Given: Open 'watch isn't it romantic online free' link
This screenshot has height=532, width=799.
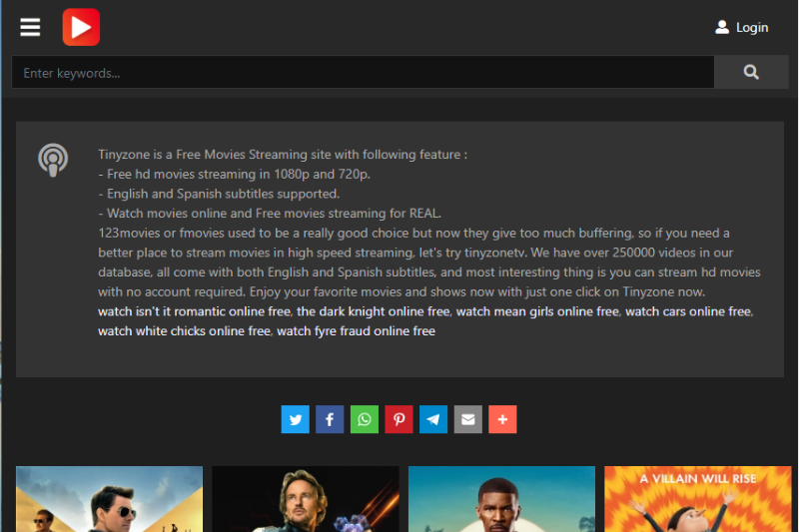Looking at the screenshot, I should pos(194,311).
